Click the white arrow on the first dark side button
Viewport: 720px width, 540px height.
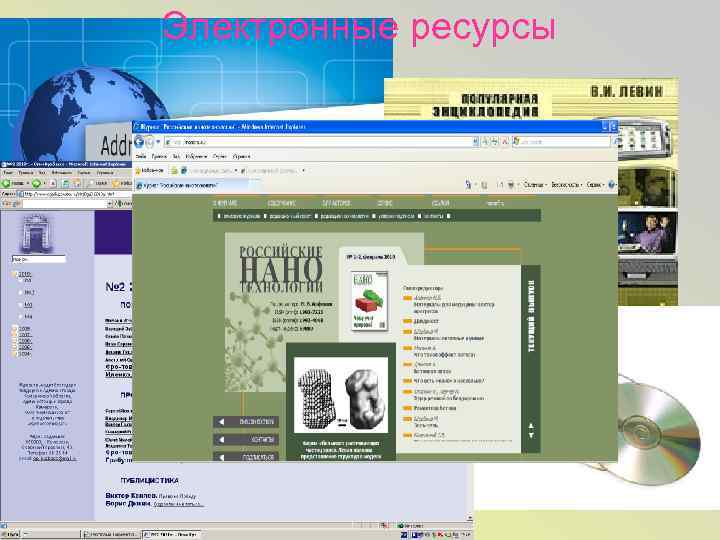click(221, 422)
